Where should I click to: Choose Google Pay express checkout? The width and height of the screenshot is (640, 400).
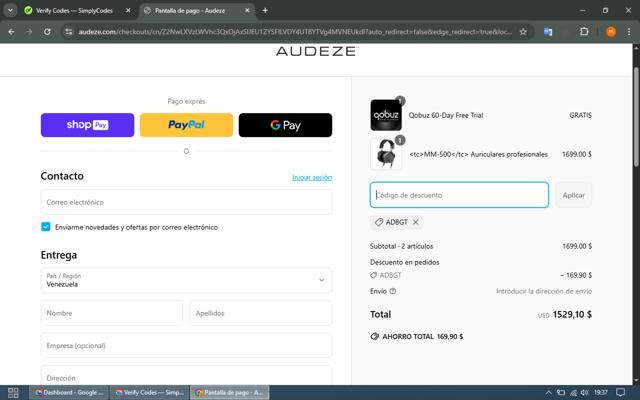[x=285, y=125]
